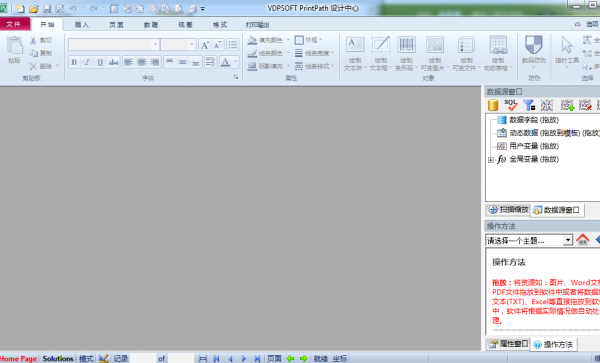Screen dimensions: 600x363
Task: Click the anti-counterfeit shield icon
Action: (x=534, y=45)
